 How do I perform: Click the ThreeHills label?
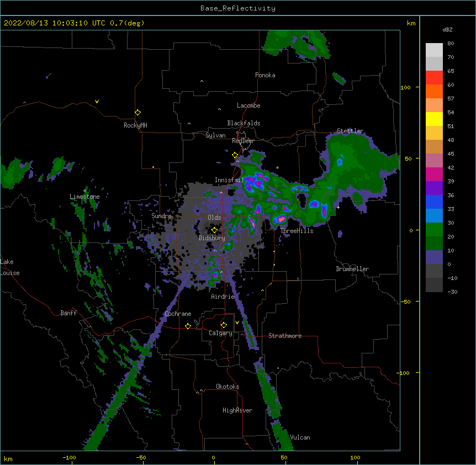click(x=297, y=231)
